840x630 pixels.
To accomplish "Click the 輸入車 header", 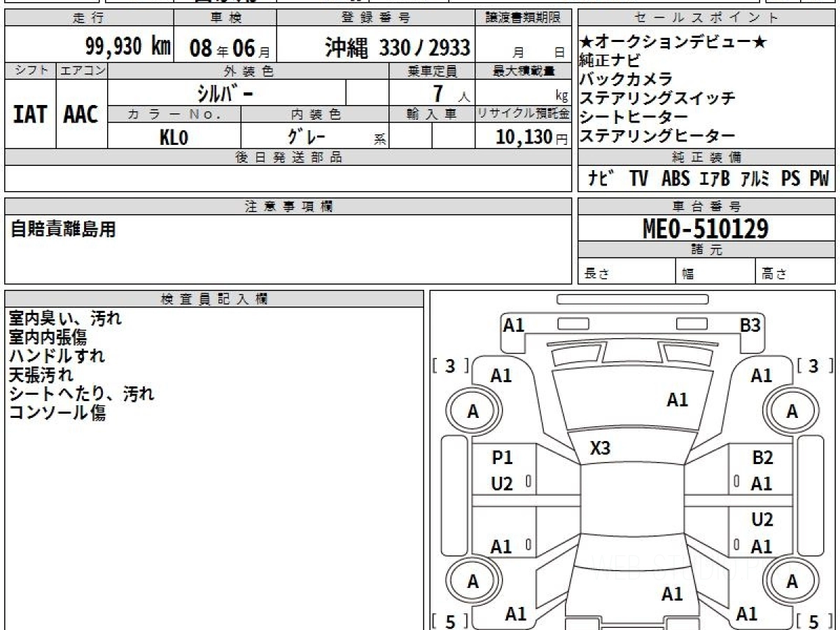I will click(432, 115).
